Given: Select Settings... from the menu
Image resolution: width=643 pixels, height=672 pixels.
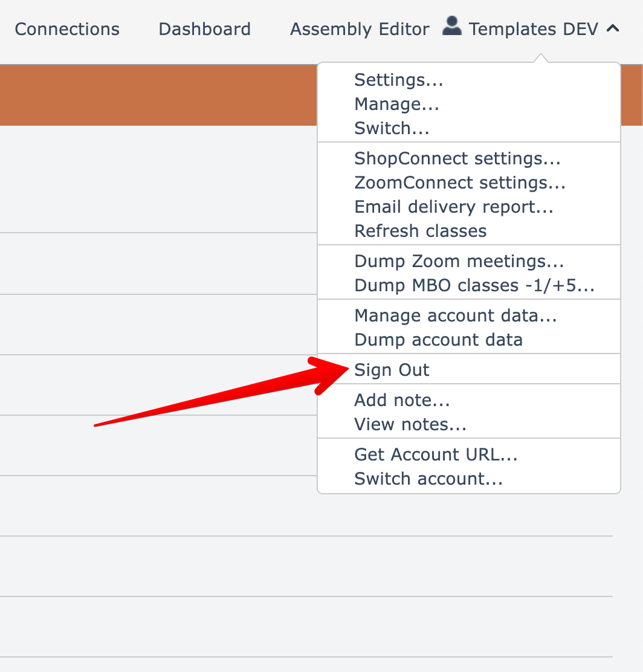Looking at the screenshot, I should (399, 80).
